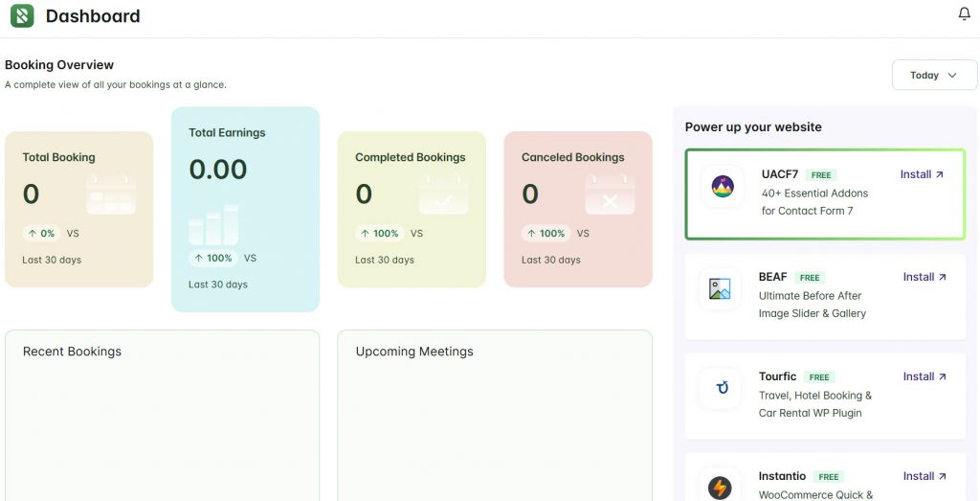The width and height of the screenshot is (980, 501).
Task: Click the UACF7 plugin name
Action: click(780, 174)
